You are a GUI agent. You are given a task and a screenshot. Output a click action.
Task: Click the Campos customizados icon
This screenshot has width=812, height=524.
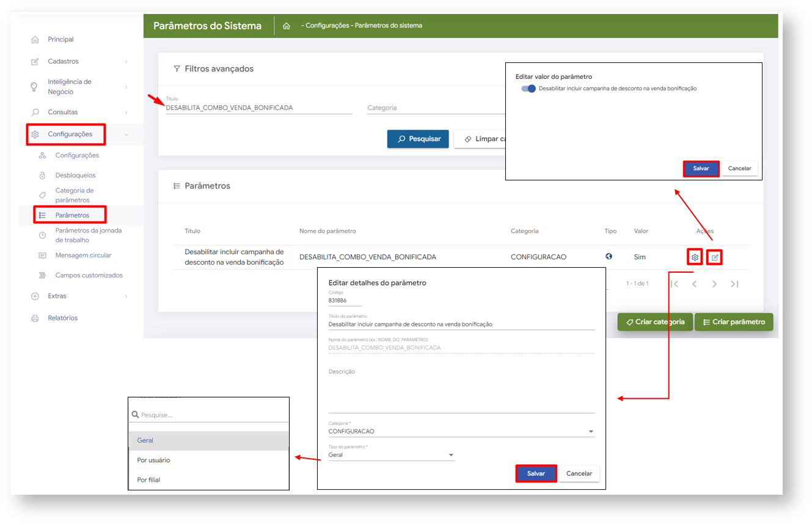tap(42, 276)
